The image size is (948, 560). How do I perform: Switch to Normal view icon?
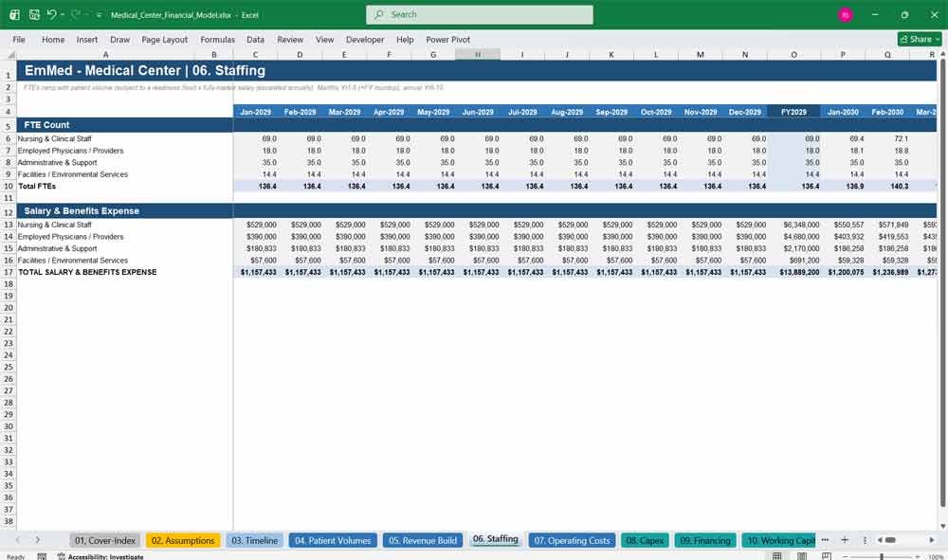[x=777, y=556]
